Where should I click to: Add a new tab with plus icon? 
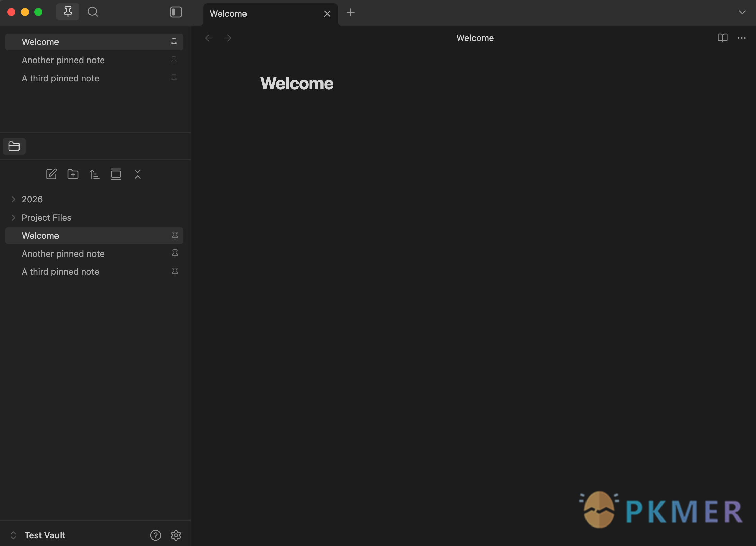click(350, 13)
